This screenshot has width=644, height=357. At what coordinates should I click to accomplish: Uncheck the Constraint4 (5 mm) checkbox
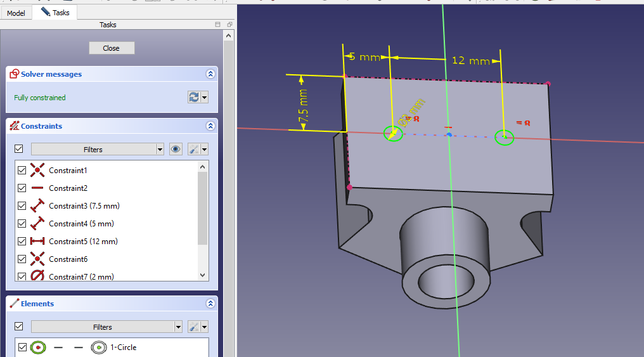[22, 224]
